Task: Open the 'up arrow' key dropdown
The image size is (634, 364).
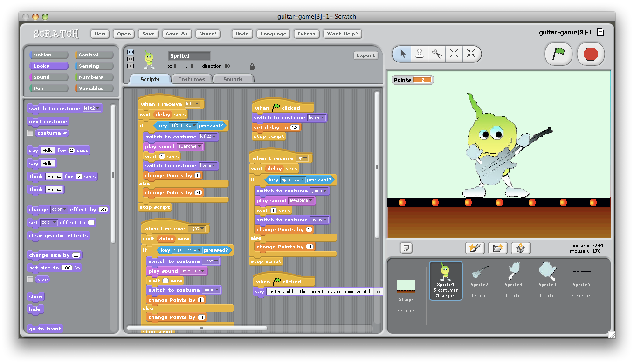Action: point(292,179)
